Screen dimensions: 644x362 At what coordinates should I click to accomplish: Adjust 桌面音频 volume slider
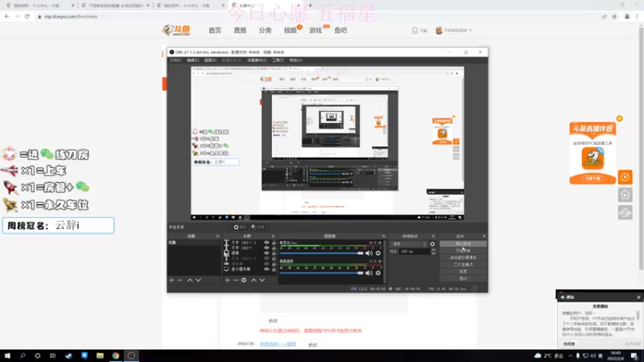coord(322,273)
